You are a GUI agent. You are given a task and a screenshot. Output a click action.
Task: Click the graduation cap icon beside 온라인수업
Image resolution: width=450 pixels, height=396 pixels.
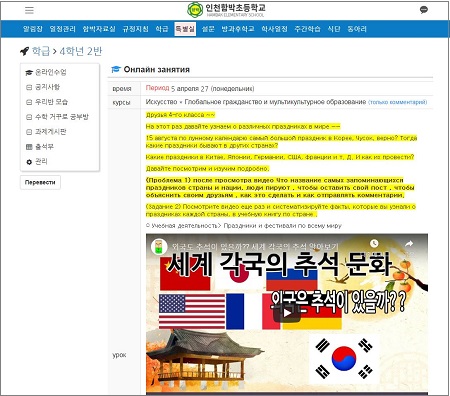pyautogui.click(x=29, y=72)
